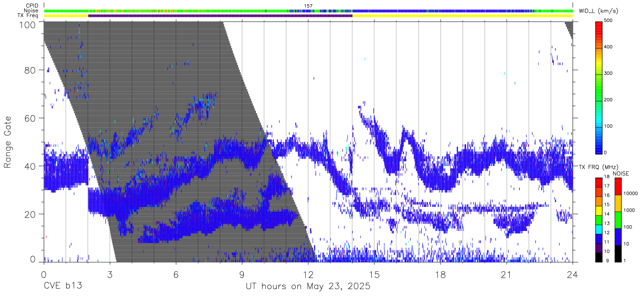Click the x-axis tick label 6
This screenshot has height=297, width=644.
176,274
